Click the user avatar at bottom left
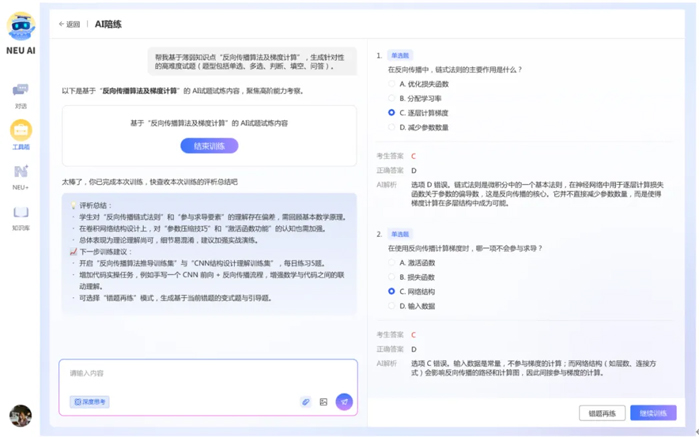 (x=20, y=415)
